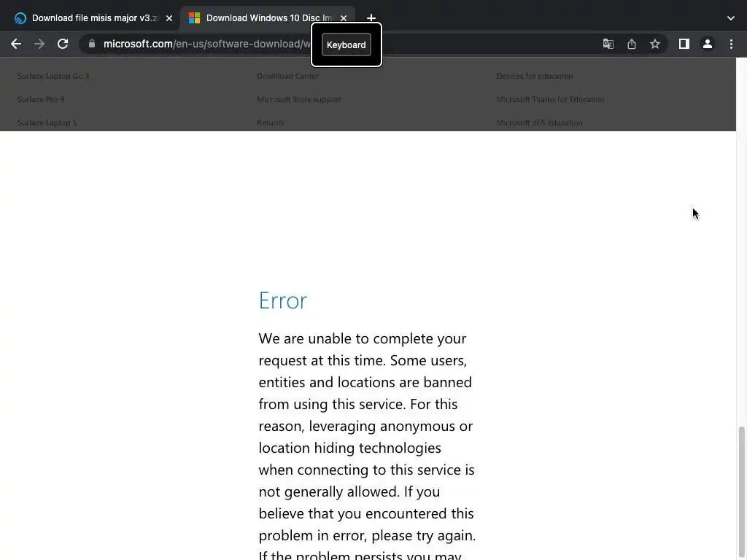Close the misis major v3 tab
Screen dimensions: 747x560
[169, 18]
